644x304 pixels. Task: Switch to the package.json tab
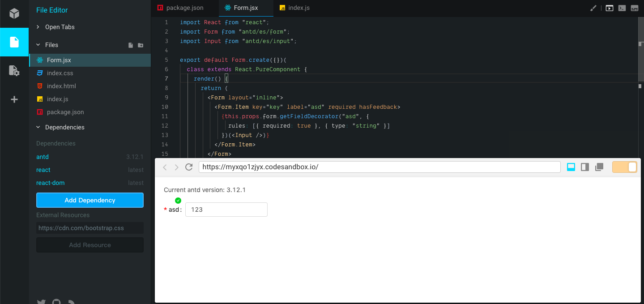(184, 8)
